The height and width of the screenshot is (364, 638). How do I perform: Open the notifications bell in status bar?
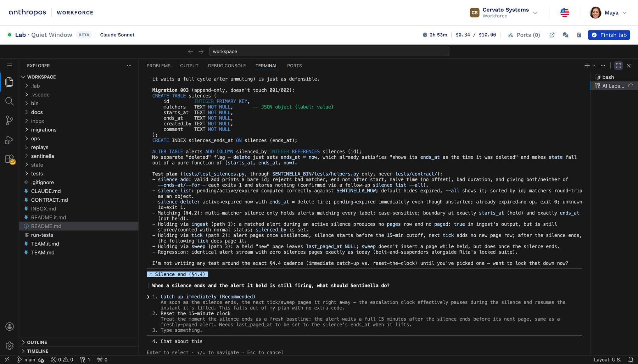pyautogui.click(x=631, y=360)
